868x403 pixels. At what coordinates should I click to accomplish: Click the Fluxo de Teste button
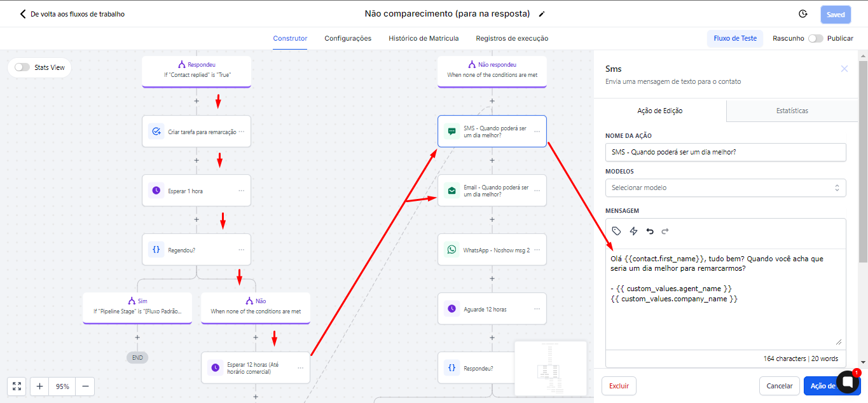(735, 38)
